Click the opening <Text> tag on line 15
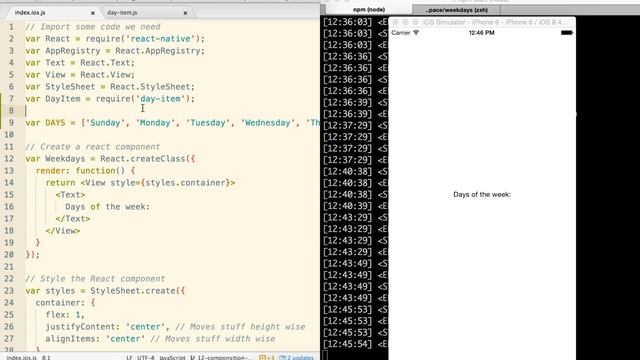Image resolution: width=640 pixels, height=360 pixels. click(x=70, y=195)
